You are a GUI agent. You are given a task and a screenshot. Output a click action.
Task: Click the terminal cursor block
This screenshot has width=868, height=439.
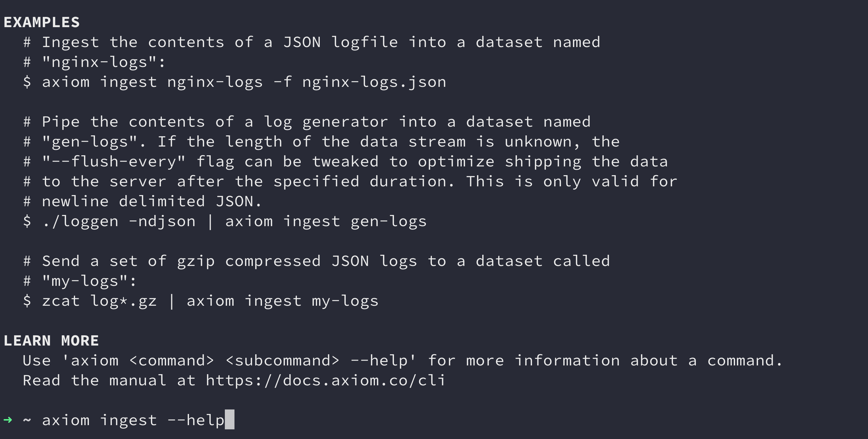coord(229,419)
